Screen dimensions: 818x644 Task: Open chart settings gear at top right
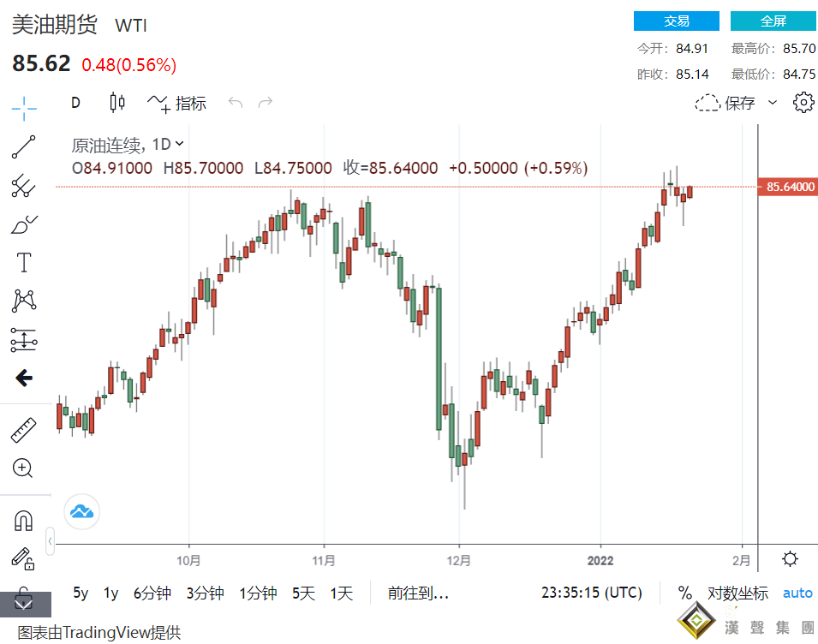(x=803, y=103)
